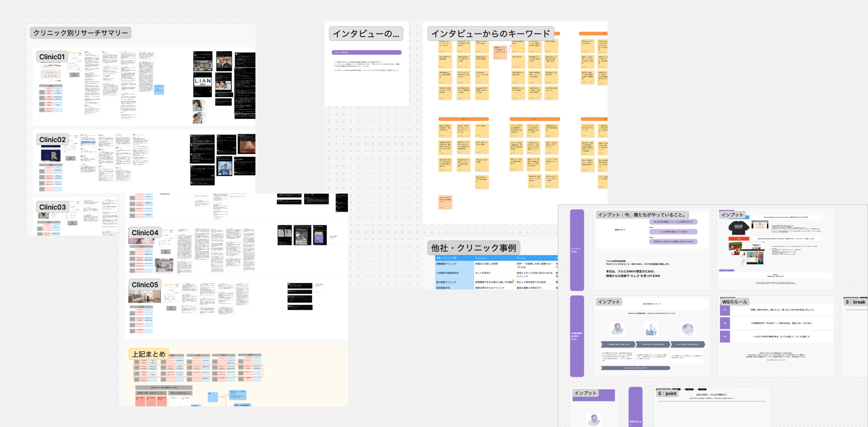Select the 他社・クリニック事例 section title

473,248
